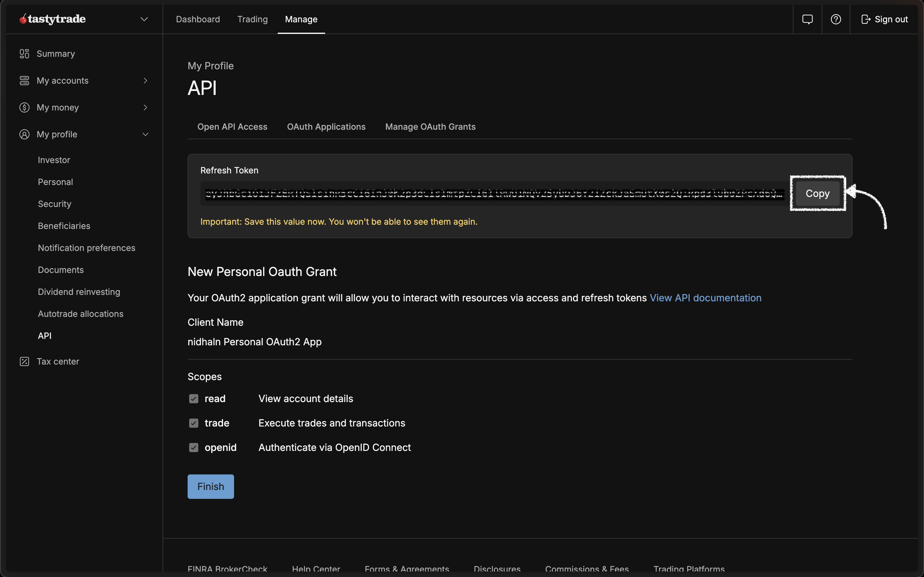Screen dimensions: 924x577
Task: Open the chat bubble icon in top bar
Action: [808, 19]
